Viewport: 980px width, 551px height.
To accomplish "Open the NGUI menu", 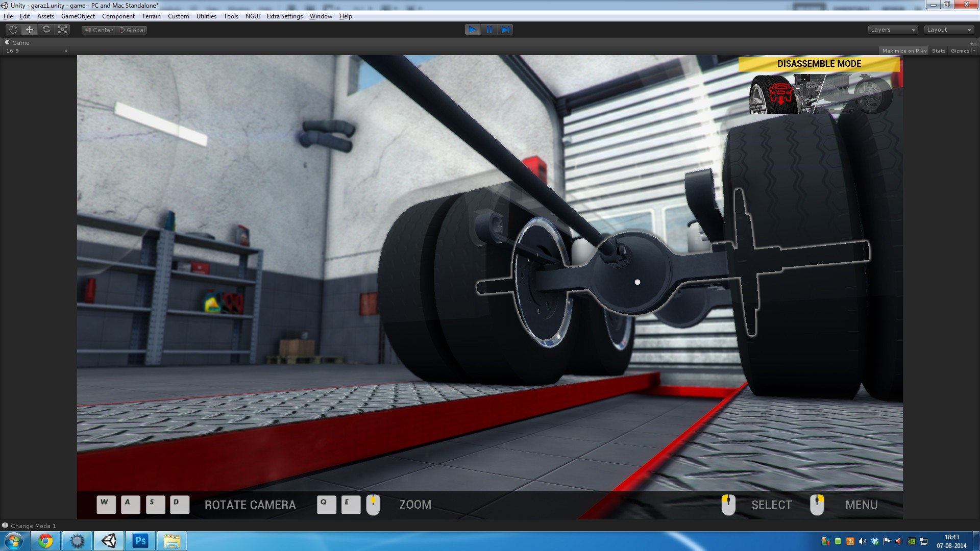I will click(x=252, y=16).
